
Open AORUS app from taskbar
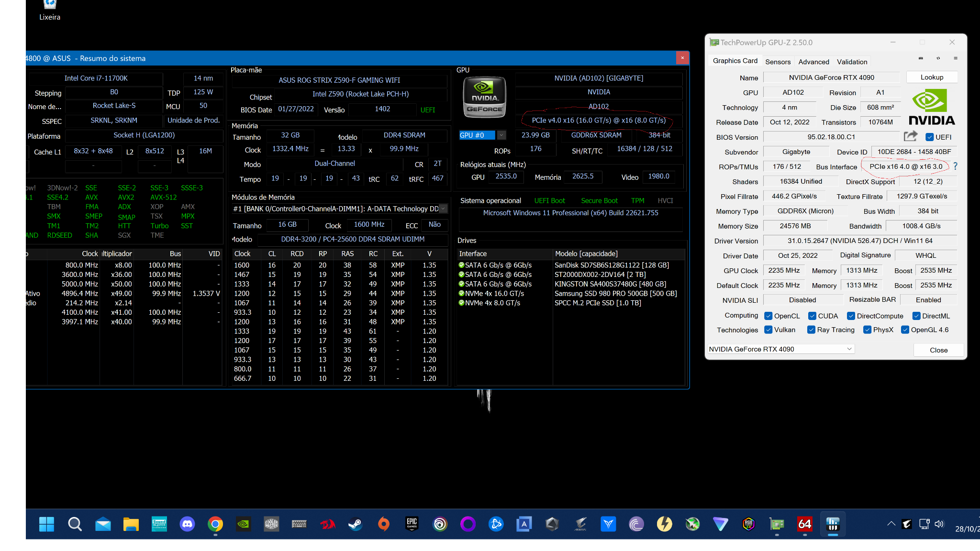(580, 524)
